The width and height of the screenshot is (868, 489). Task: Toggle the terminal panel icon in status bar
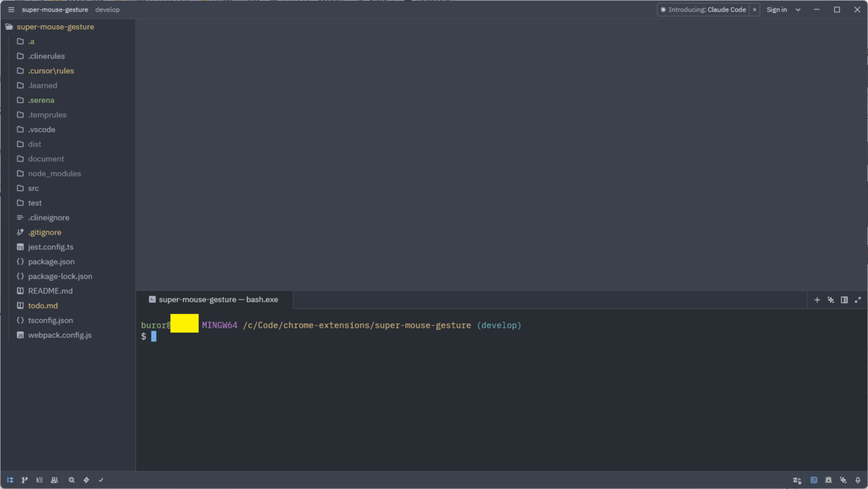point(814,480)
